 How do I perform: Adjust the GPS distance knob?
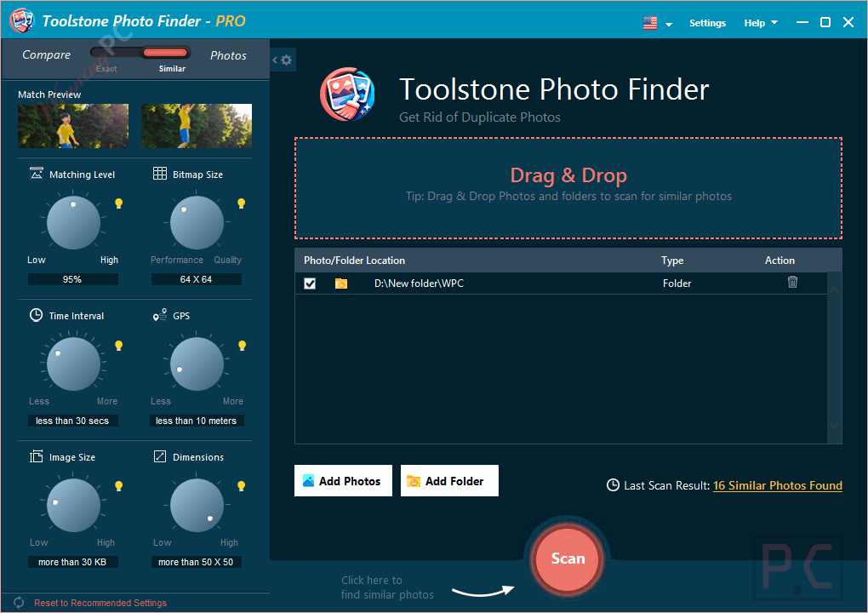(197, 364)
